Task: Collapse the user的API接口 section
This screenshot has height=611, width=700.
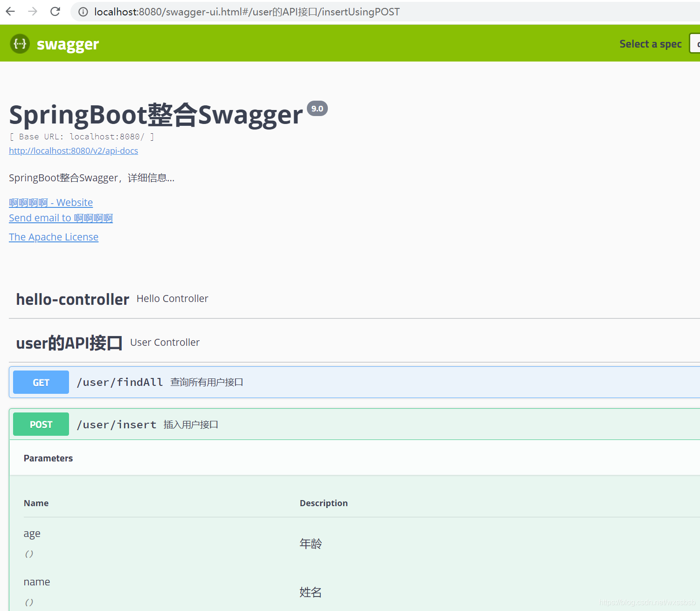Action: [x=354, y=343]
